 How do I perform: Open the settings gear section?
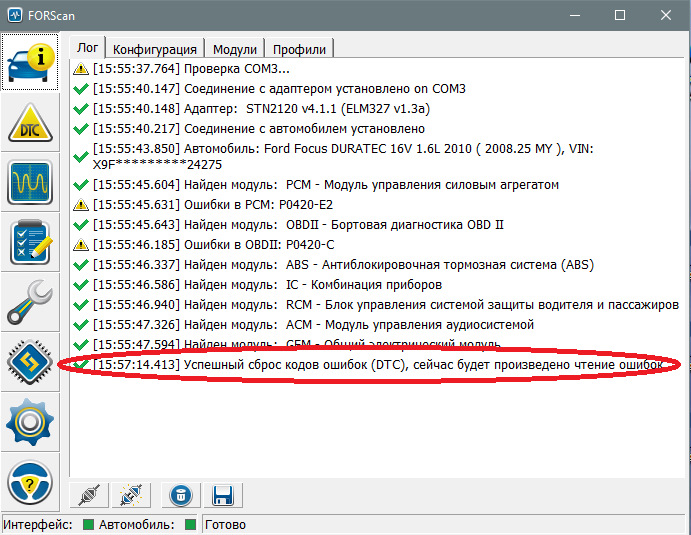[x=30, y=422]
